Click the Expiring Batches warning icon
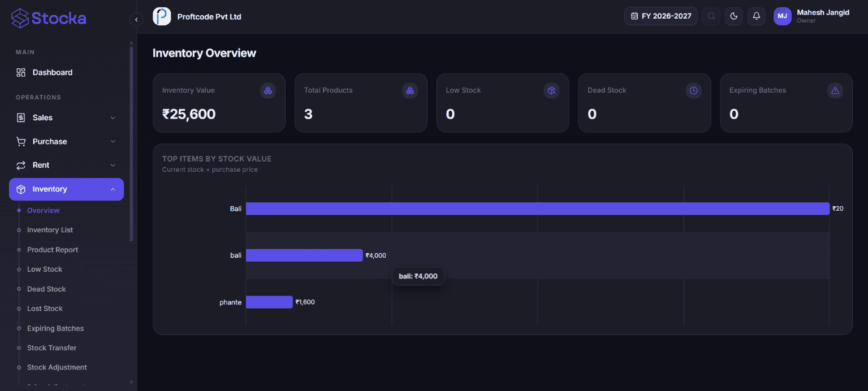868x391 pixels. coord(835,90)
